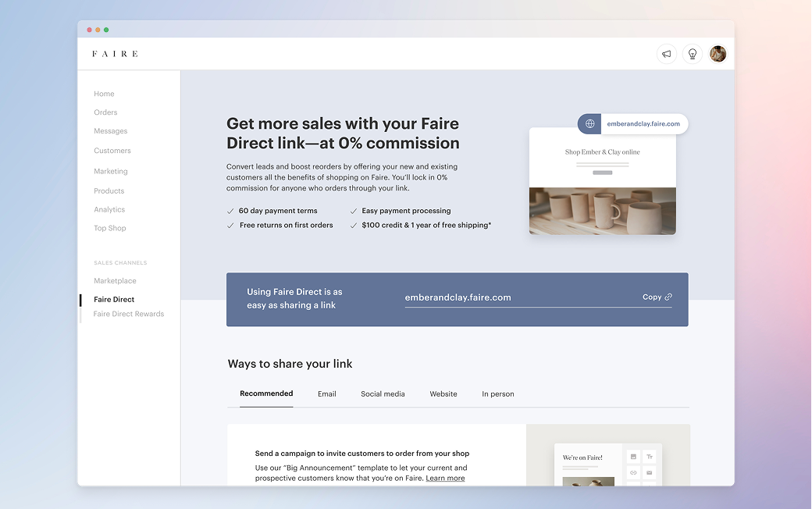Click the mail block icon in the campaign preview
The width and height of the screenshot is (812, 509).
click(x=650, y=473)
